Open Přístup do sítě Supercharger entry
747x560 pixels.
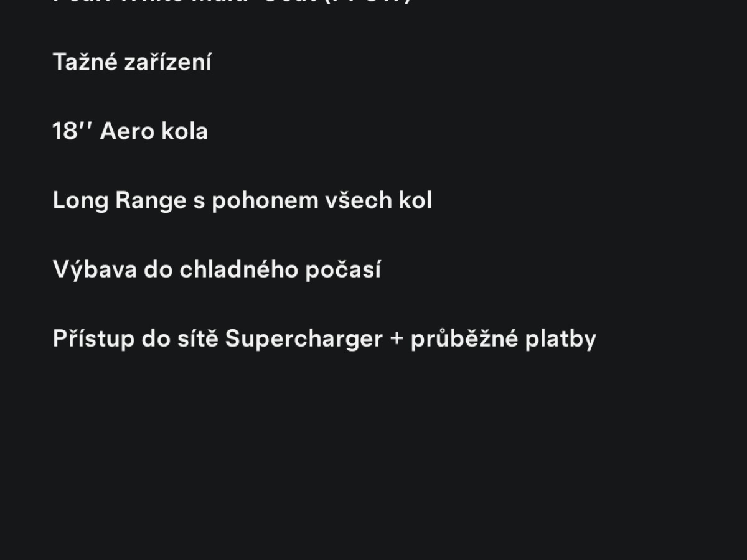click(x=324, y=339)
